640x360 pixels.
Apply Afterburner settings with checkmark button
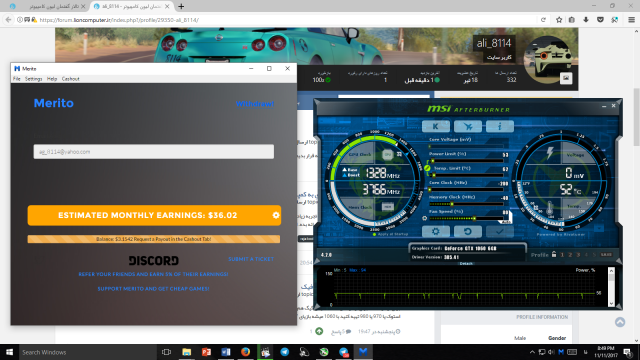click(500, 231)
